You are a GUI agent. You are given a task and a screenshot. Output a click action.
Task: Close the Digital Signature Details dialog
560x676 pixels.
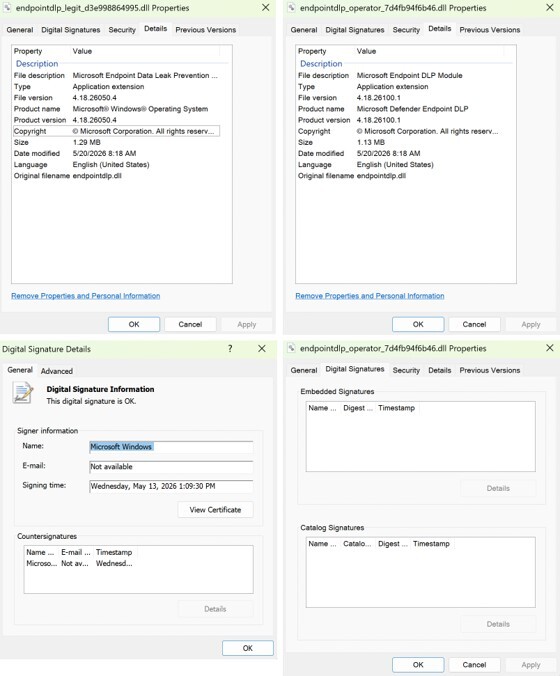262,348
